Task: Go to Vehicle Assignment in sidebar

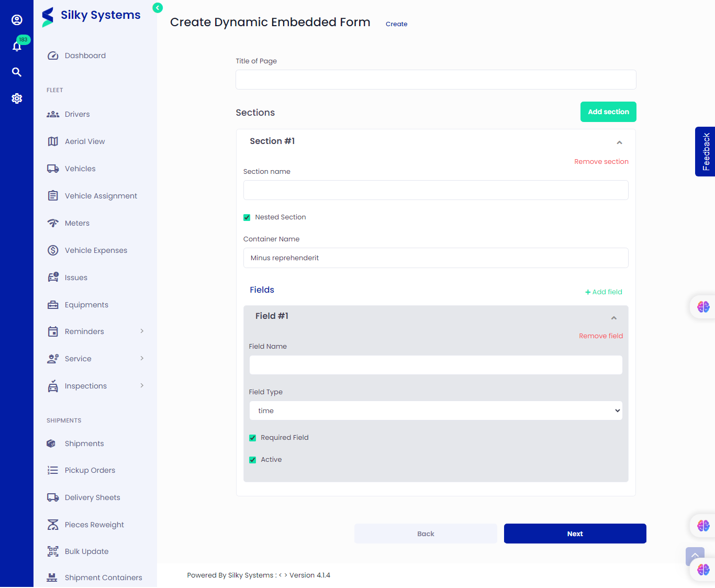Action: coord(100,196)
